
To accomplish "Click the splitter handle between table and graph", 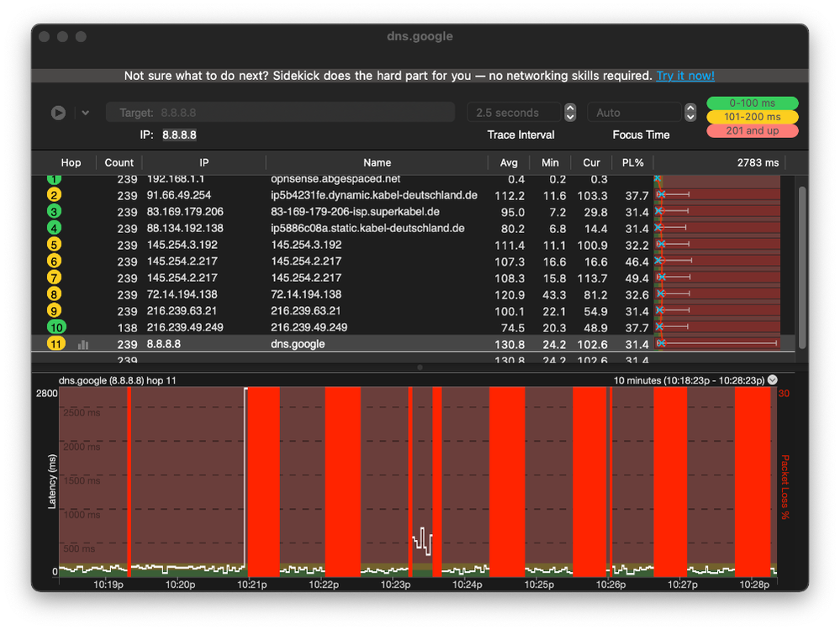I will click(x=420, y=368).
